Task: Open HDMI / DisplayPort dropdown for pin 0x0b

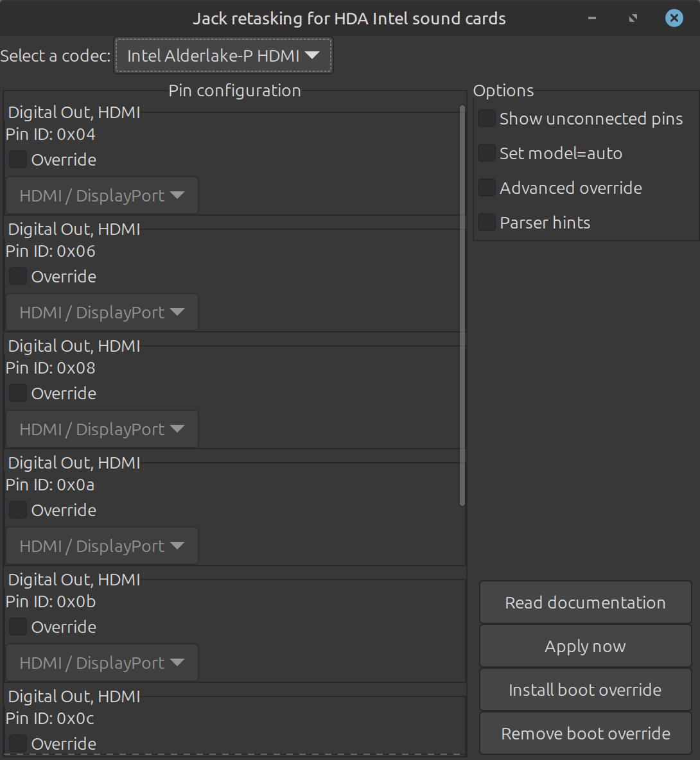Action: click(x=102, y=663)
